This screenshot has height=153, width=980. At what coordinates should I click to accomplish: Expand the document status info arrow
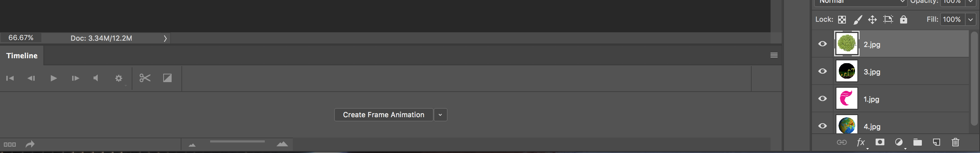tap(165, 38)
